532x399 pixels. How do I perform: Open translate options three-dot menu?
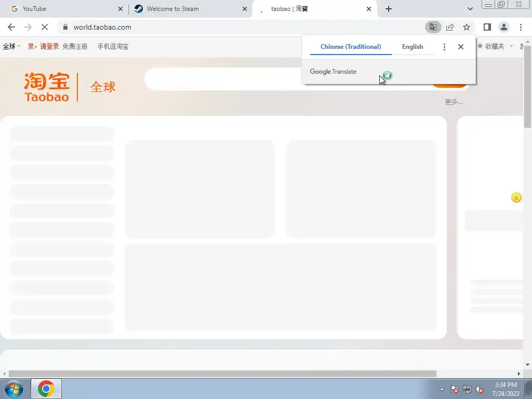(444, 47)
